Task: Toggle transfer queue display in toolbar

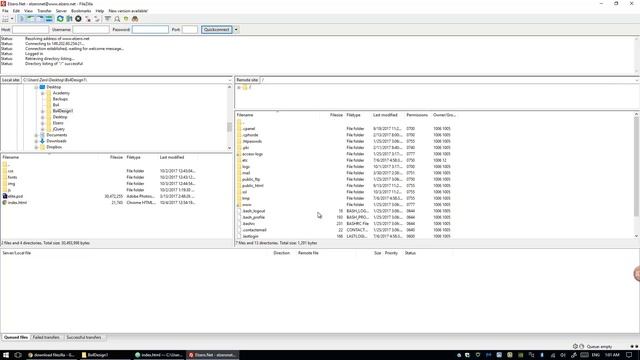Action: [x=49, y=19]
